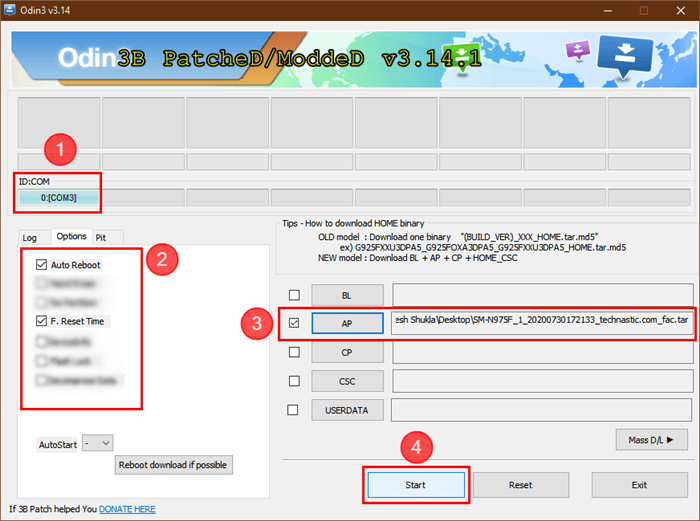Click the blue download arrow banner icon

pyautogui.click(x=625, y=57)
